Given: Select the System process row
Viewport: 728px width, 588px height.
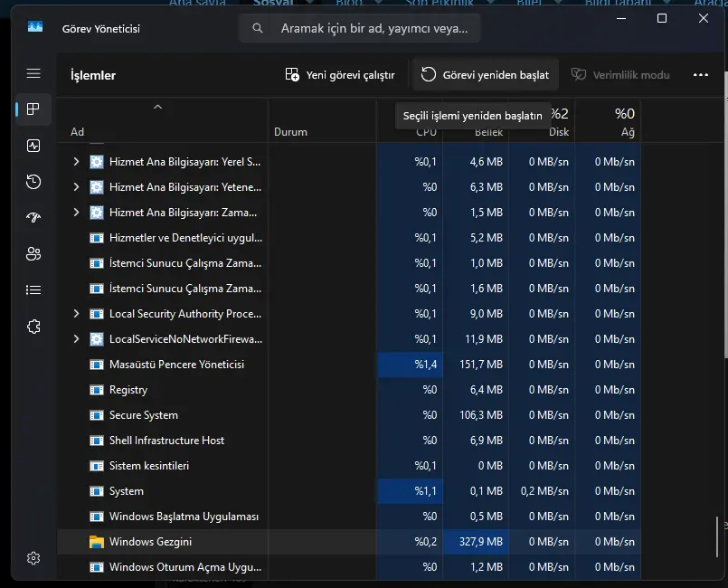Looking at the screenshot, I should (x=348, y=491).
